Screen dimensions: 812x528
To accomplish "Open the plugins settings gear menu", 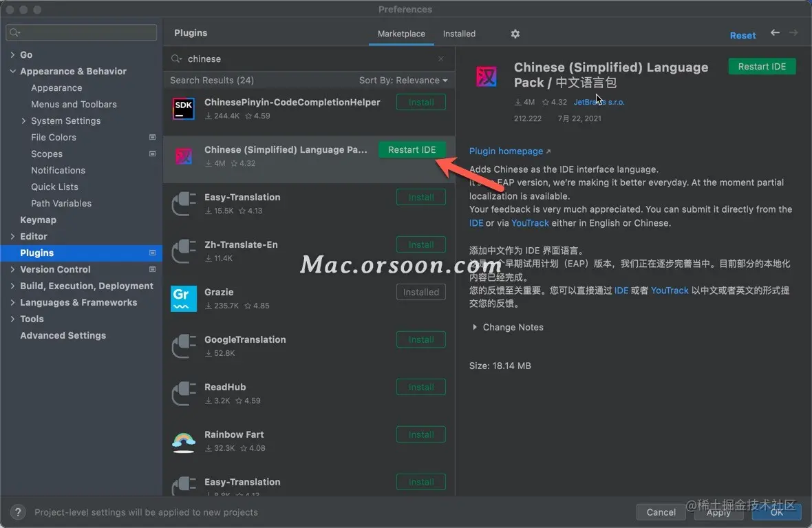I will point(515,34).
